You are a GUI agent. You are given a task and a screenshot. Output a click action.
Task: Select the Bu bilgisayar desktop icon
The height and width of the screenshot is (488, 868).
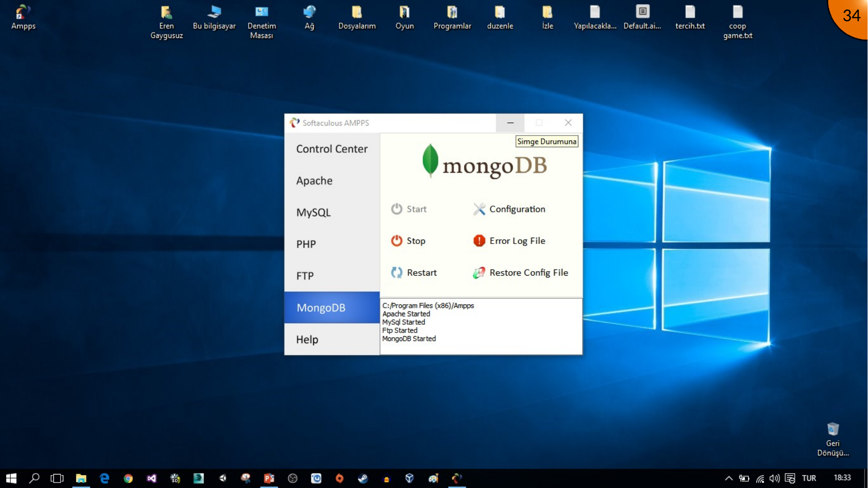pos(214,17)
